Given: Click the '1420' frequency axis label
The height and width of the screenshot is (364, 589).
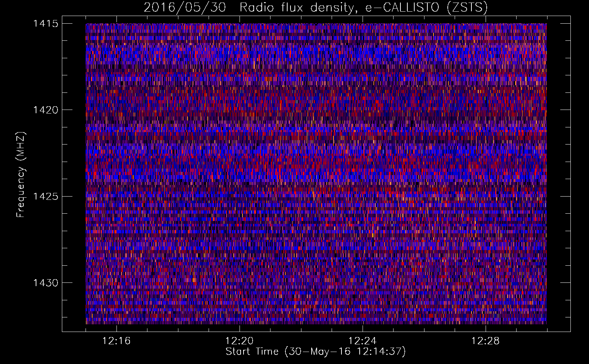Looking at the screenshot, I should 46,110.
